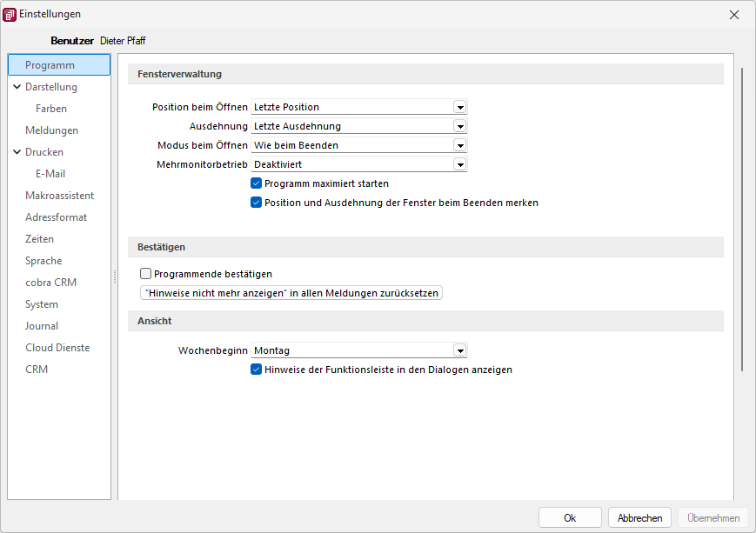Viewport: 756px width, 533px height.
Task: Choose a Wochenbeginn day from dropdown
Action: coord(459,350)
